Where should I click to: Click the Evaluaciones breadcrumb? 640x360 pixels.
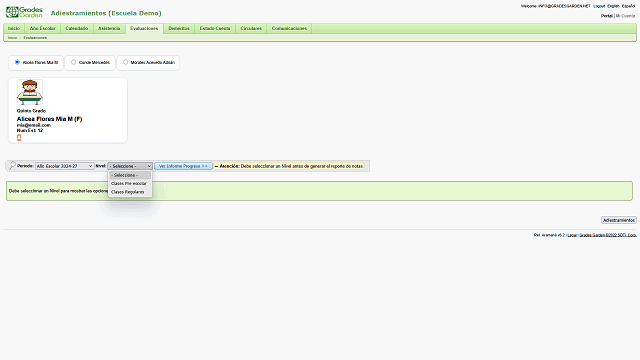point(35,38)
